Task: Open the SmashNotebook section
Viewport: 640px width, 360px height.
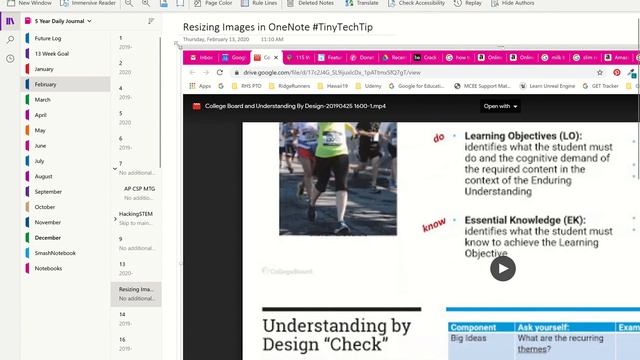Action: [x=65, y=253]
